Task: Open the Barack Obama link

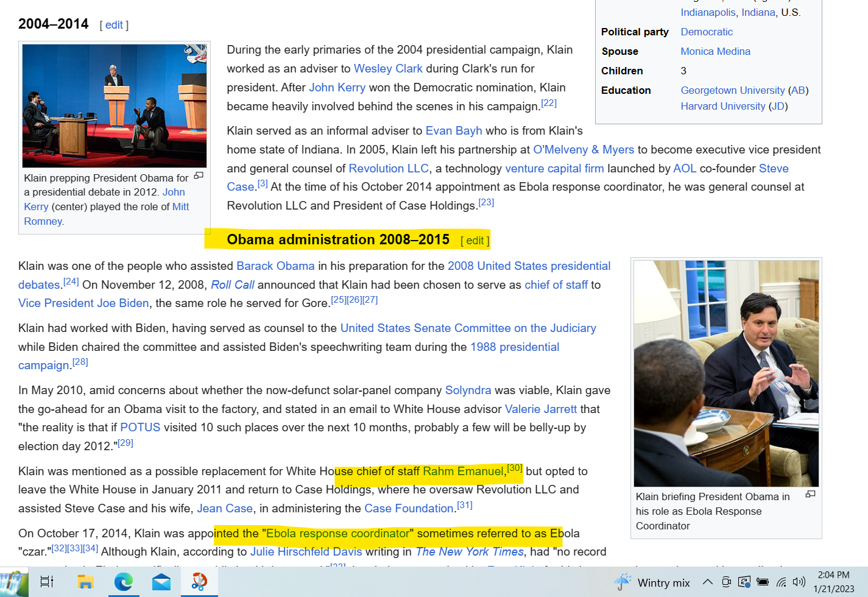Action: 275,266
